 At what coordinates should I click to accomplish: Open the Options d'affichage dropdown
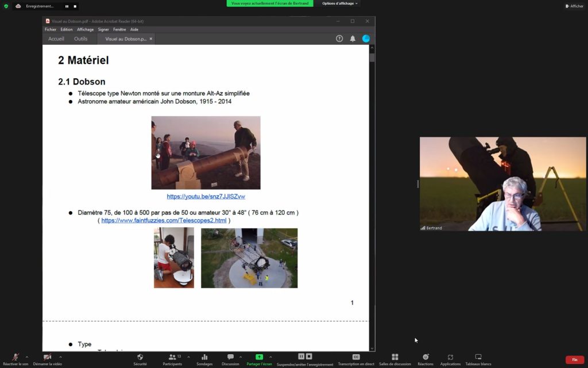(340, 3)
